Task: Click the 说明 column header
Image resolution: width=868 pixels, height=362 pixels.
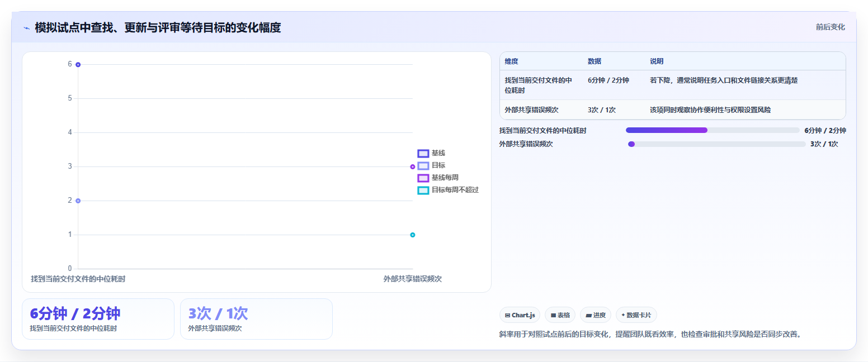Action: coord(657,61)
